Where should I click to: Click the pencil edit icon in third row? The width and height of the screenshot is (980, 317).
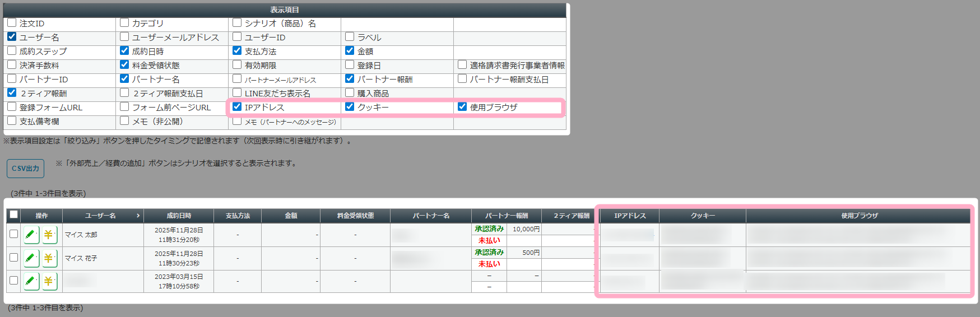coord(31,281)
